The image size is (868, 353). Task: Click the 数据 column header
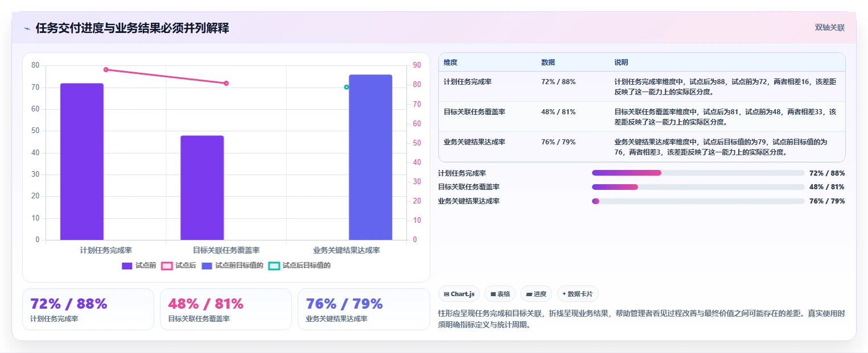point(548,63)
